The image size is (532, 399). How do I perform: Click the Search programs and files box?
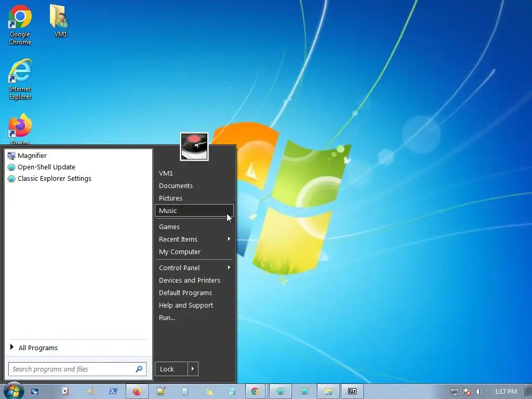(x=77, y=369)
